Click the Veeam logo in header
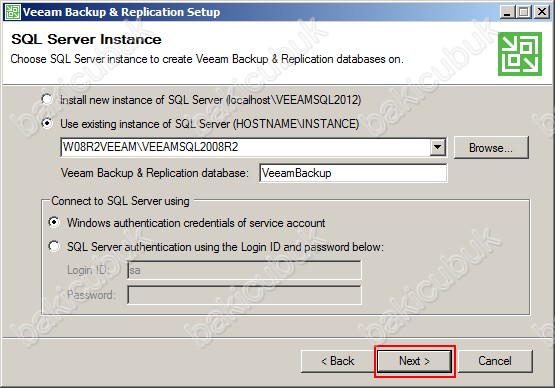This screenshot has height=388, width=555. 520,54
